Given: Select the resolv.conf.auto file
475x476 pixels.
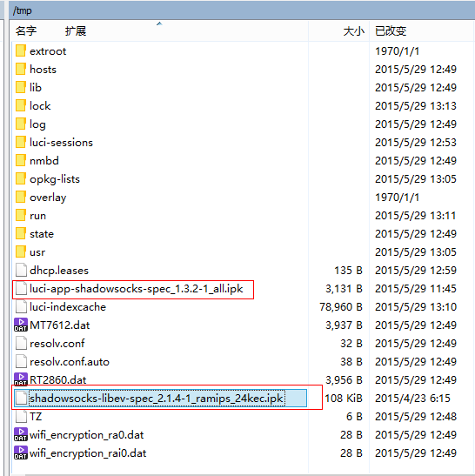Looking at the screenshot, I should [x=70, y=361].
